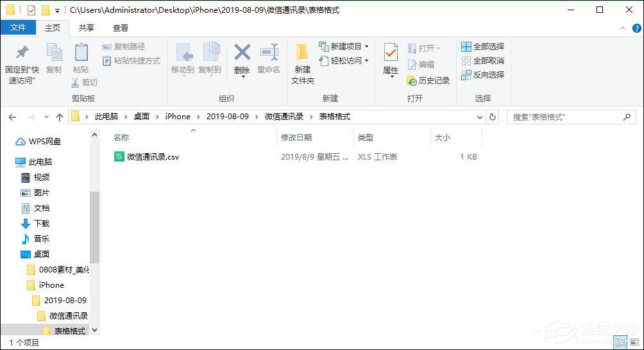Viewport: 644px width, 350px height.
Task: Sort by Date modified (修改日期) column
Action: (x=296, y=138)
